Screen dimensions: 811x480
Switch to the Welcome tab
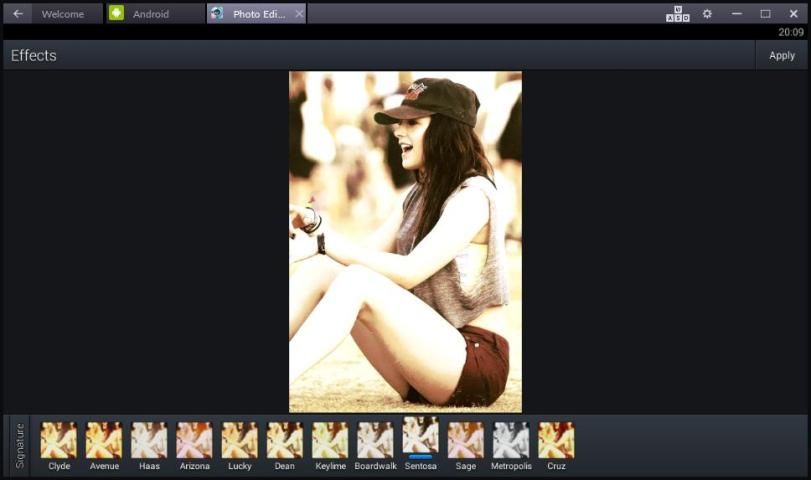(63, 14)
